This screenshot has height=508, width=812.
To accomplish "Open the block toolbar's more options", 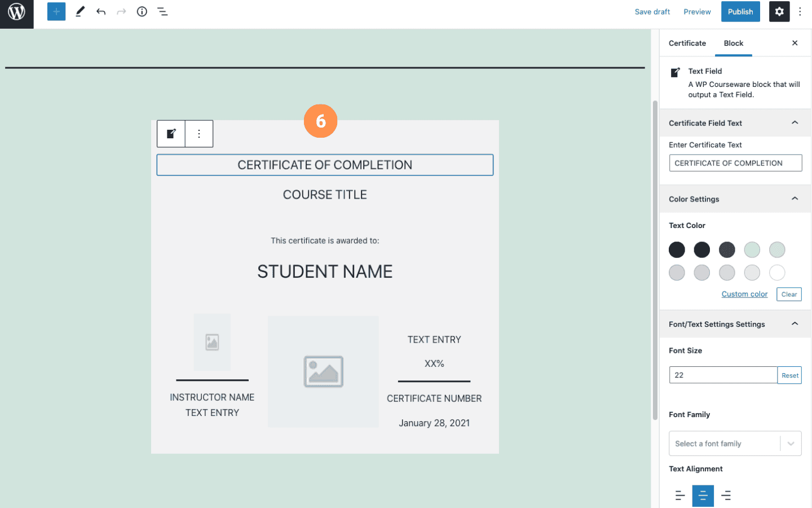I will tap(199, 134).
